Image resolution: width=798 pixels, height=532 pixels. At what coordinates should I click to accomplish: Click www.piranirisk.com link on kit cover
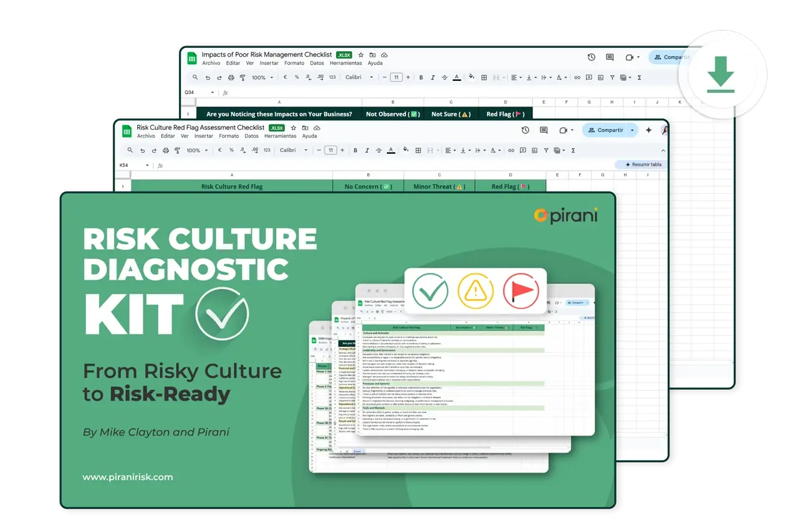(x=128, y=477)
